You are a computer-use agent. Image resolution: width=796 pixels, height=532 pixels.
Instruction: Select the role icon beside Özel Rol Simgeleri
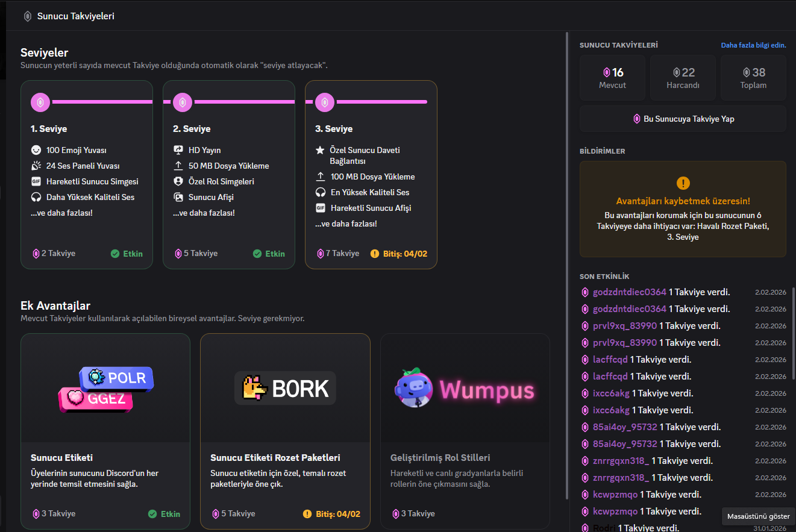point(178,181)
